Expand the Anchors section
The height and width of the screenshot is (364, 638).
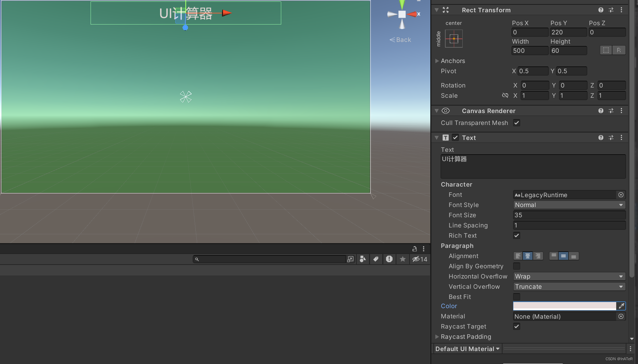(437, 61)
